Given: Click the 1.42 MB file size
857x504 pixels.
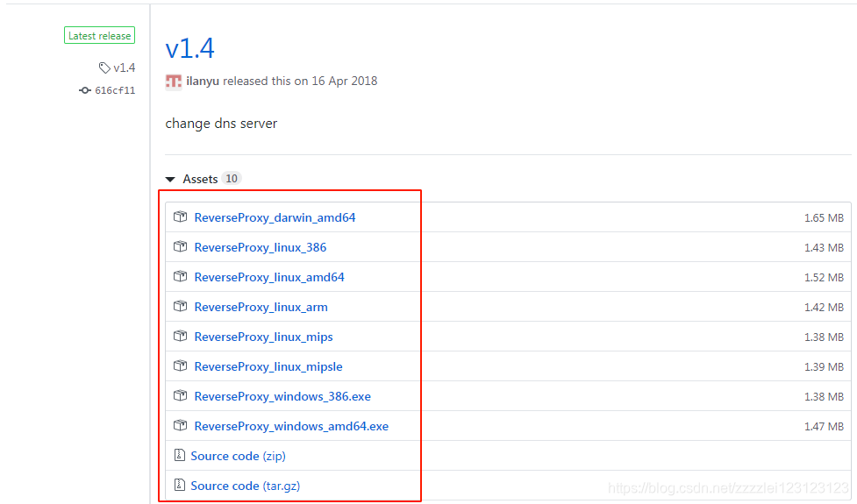Looking at the screenshot, I should [824, 307].
